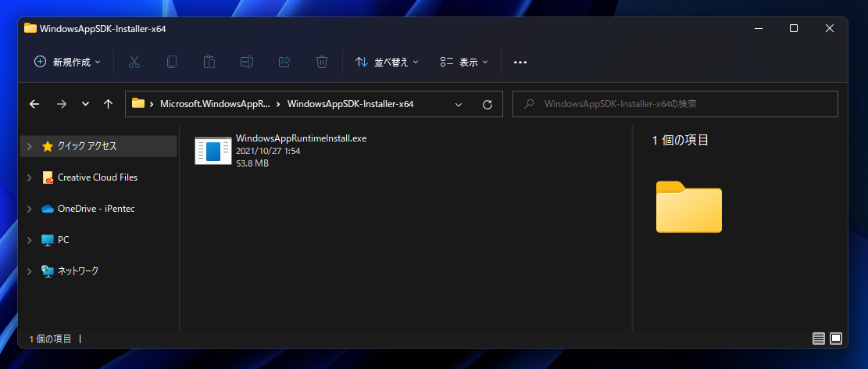Minimize the Explorer window
The image size is (868, 369).
click(x=758, y=28)
